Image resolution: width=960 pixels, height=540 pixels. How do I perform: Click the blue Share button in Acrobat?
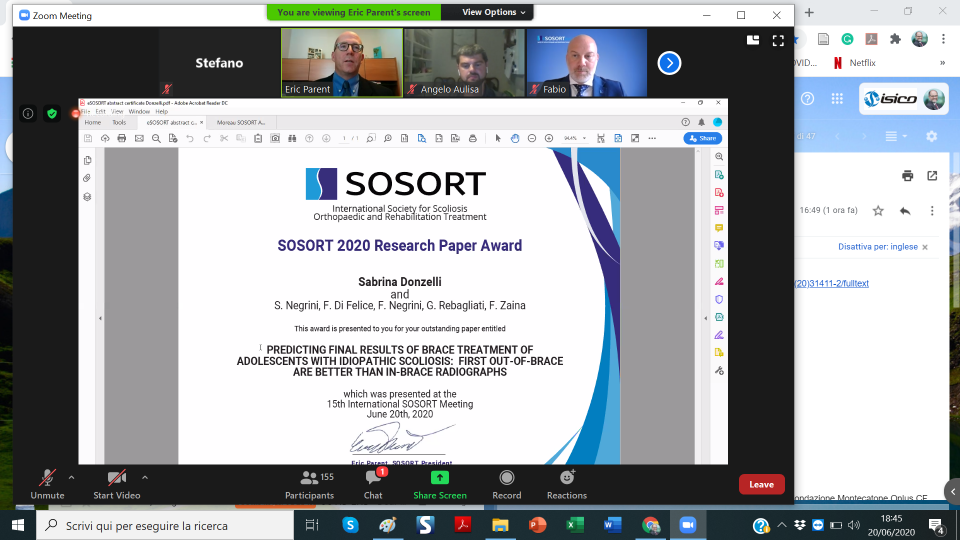(x=703, y=138)
